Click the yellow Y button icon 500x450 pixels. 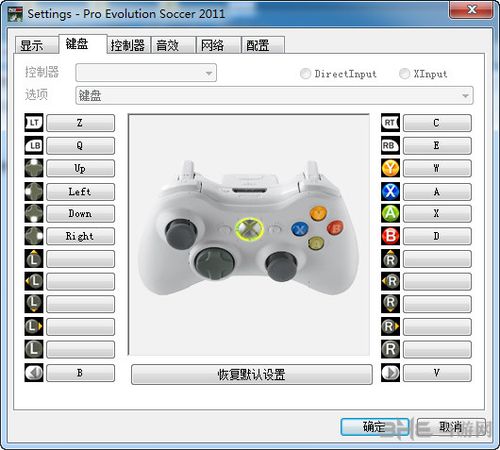(x=390, y=168)
